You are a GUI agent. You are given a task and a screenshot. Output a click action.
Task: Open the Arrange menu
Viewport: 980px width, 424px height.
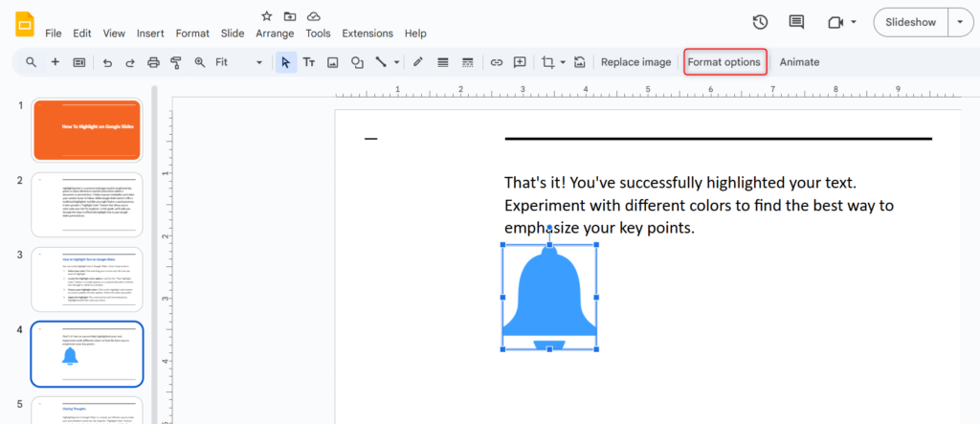275,33
